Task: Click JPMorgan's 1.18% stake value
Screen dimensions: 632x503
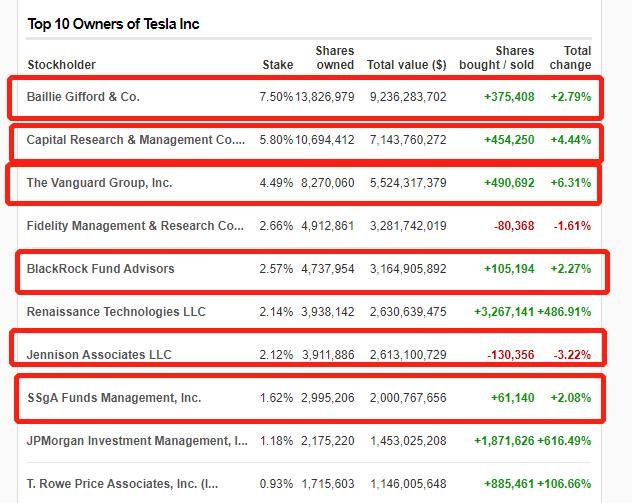Action: 276,441
